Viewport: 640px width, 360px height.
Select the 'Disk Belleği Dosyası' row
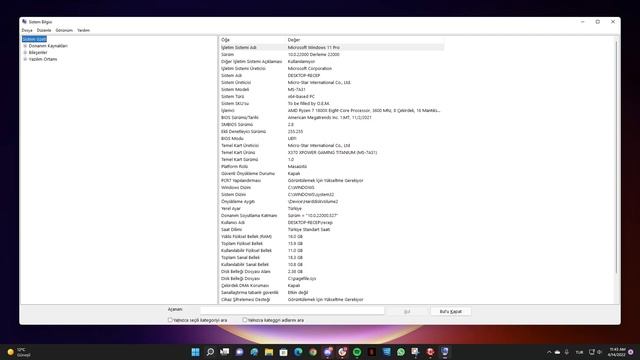coord(332,278)
